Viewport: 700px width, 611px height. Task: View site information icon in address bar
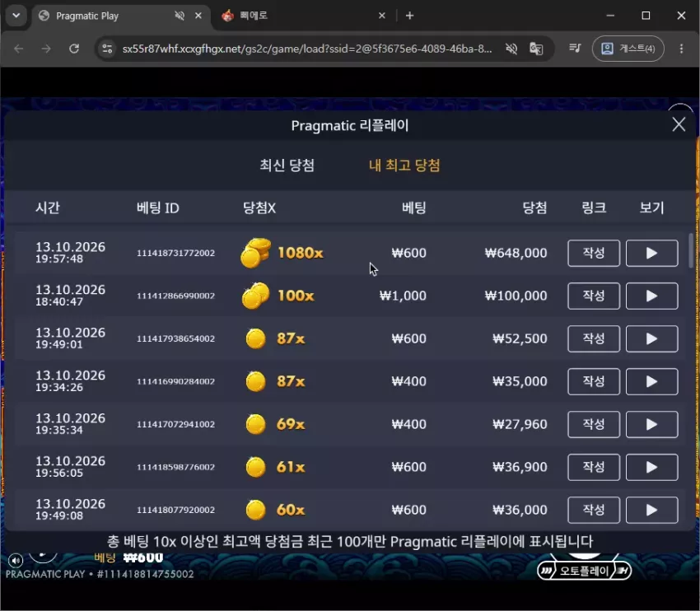107,49
